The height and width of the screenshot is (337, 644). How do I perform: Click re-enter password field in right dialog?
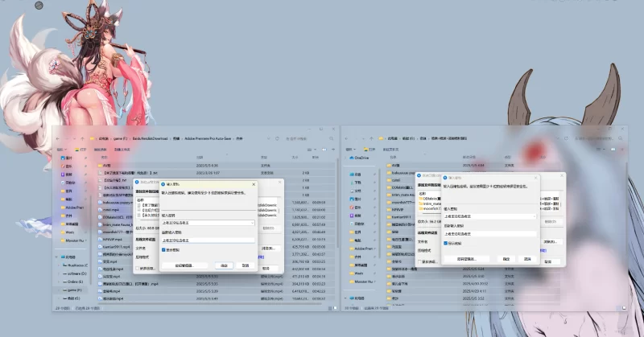[x=490, y=234]
